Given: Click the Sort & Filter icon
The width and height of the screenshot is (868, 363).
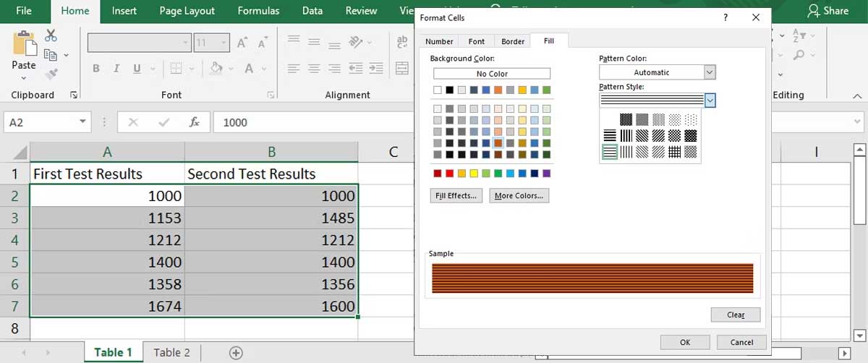Looking at the screenshot, I should click(x=799, y=35).
